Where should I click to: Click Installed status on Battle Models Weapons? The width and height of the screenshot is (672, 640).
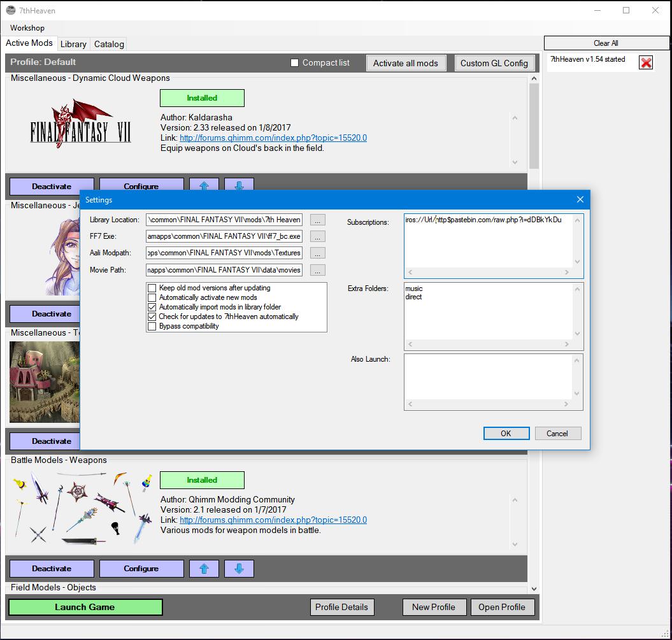pos(203,480)
